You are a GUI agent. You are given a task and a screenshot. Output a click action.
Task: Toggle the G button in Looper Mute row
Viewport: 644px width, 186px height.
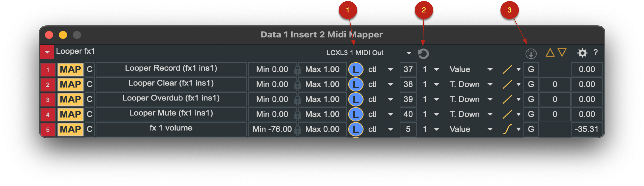531,114
